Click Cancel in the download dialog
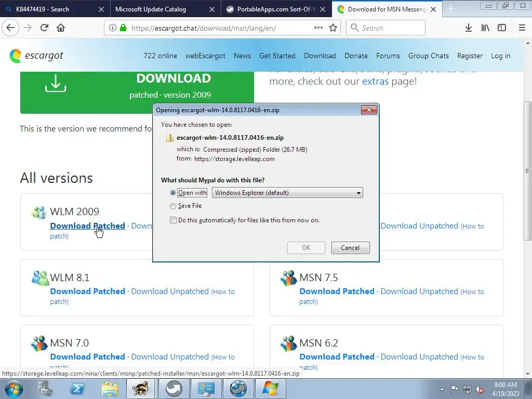532x399 pixels. pos(350,248)
